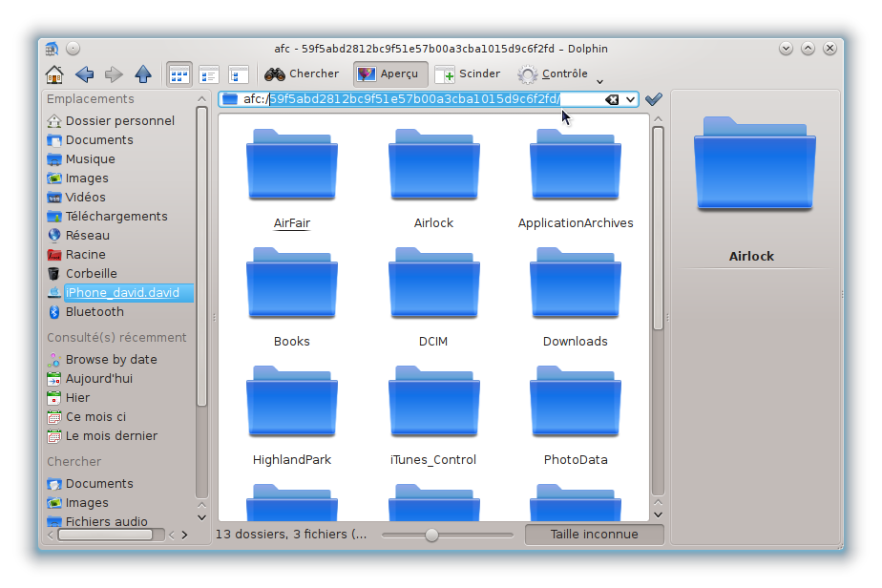882x588 pixels.
Task: Go up one directory level
Action: [x=143, y=73]
